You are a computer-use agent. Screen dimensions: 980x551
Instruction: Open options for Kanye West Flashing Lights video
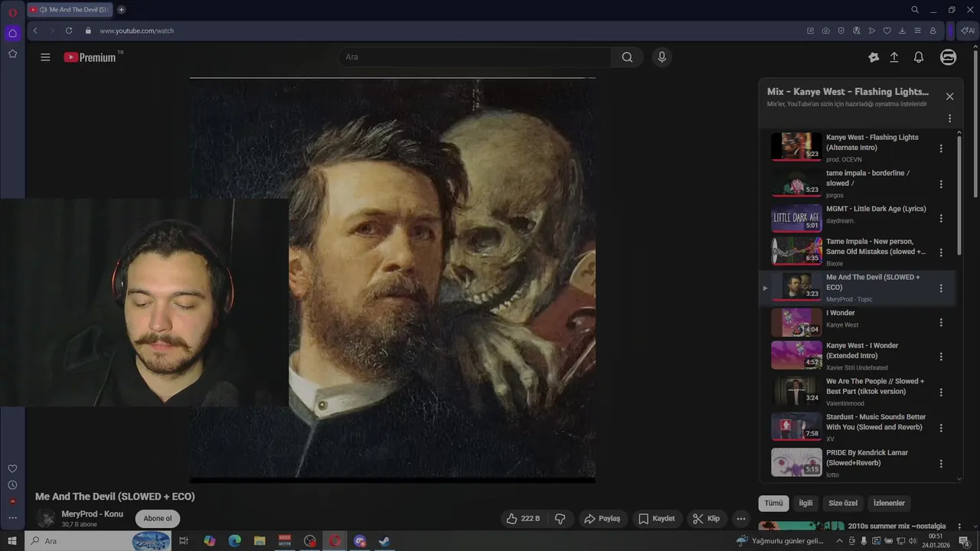941,148
